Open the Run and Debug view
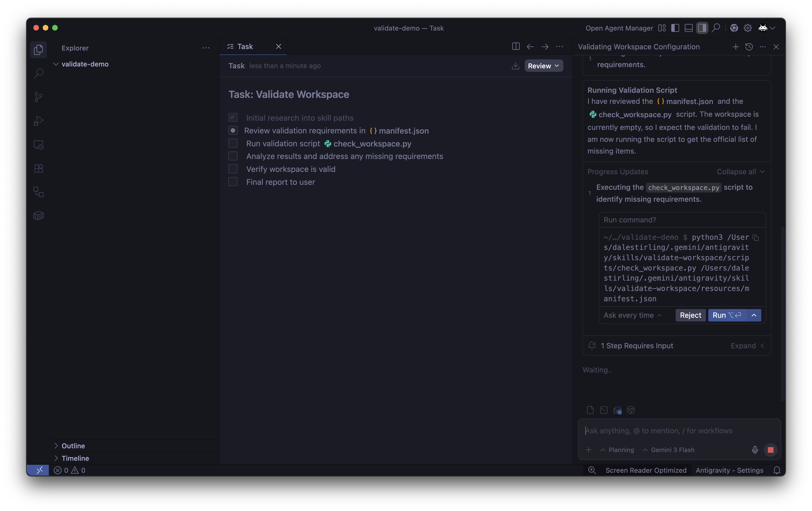This screenshot has height=511, width=812. coord(38,121)
